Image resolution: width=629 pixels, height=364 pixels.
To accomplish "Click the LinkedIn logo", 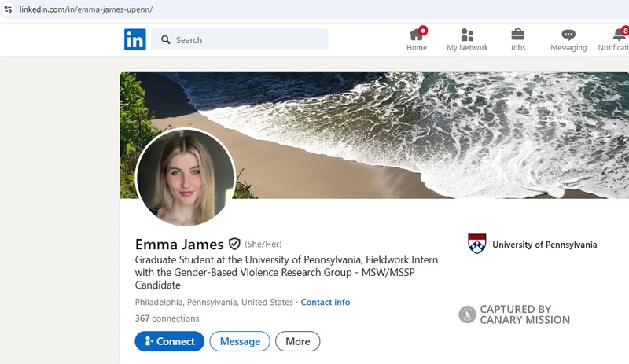I will coord(134,39).
